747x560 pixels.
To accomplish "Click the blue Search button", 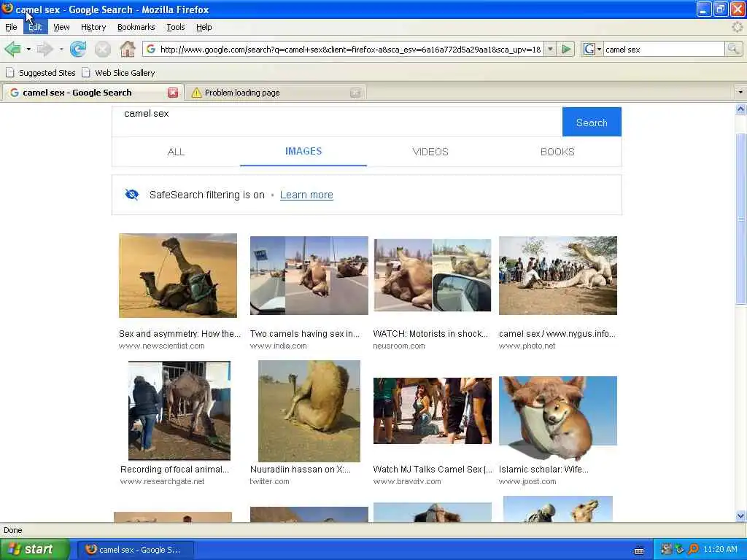I will 592,122.
